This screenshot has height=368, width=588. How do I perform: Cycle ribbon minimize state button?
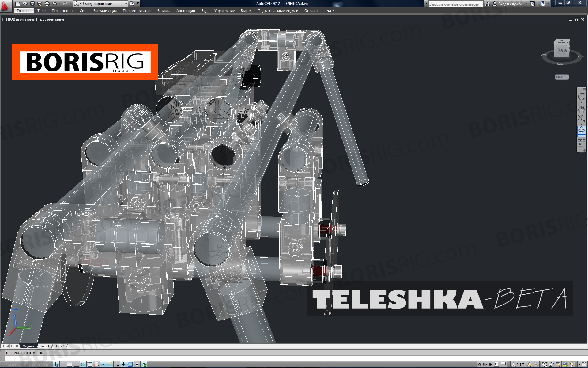(x=330, y=11)
